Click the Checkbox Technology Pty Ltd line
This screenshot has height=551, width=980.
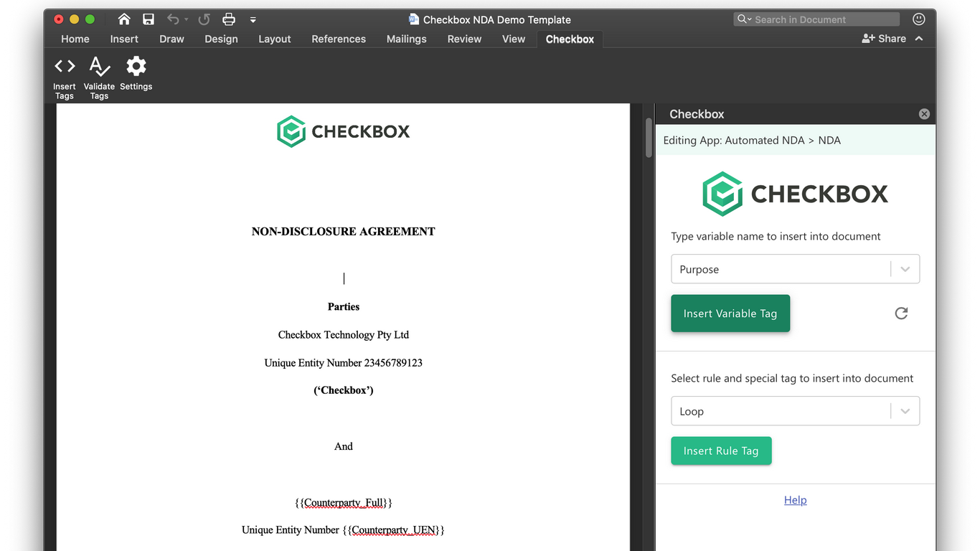(x=344, y=334)
